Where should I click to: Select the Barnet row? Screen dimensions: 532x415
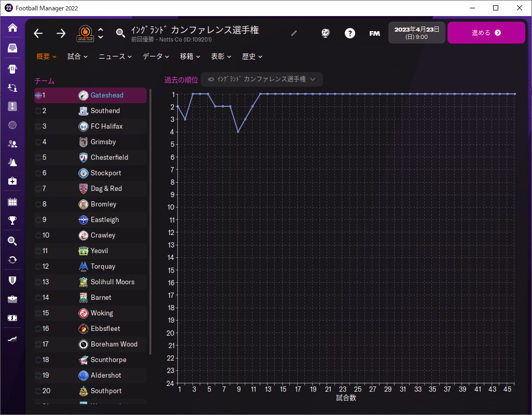point(90,298)
